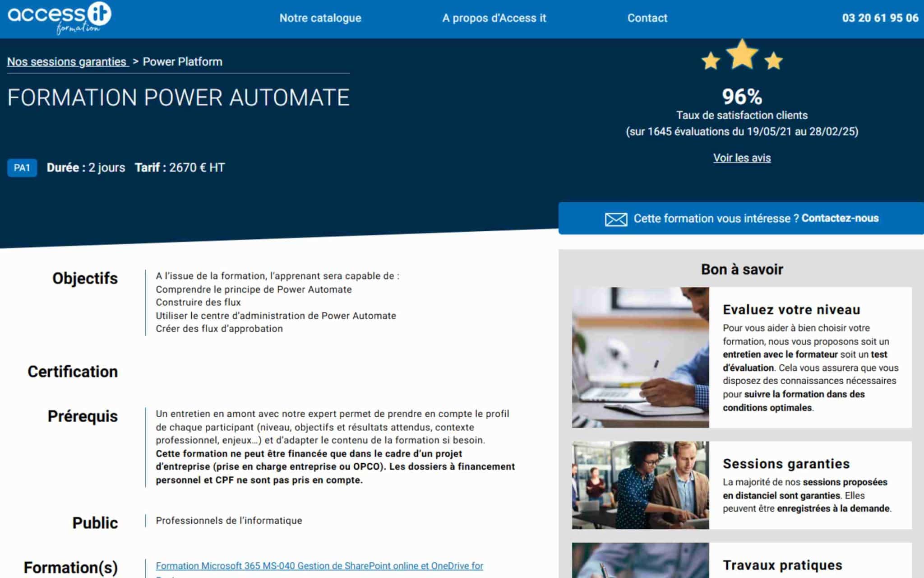Viewport: 924px width, 578px height.
Task: Click the 96% satisfaction rate figure
Action: [x=742, y=97]
